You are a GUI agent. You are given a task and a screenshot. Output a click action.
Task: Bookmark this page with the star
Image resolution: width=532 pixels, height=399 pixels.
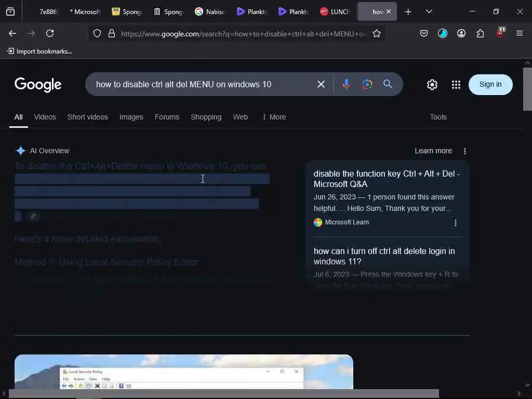tap(377, 33)
